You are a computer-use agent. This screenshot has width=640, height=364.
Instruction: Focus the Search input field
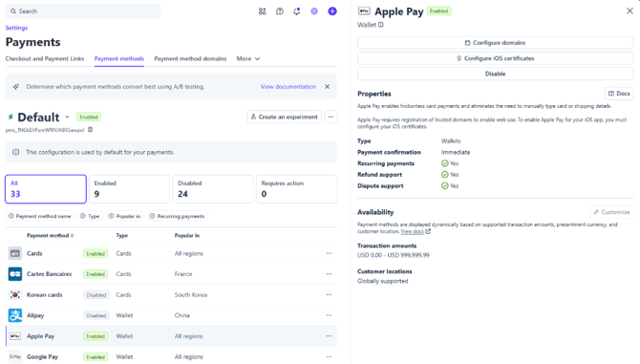tap(83, 11)
